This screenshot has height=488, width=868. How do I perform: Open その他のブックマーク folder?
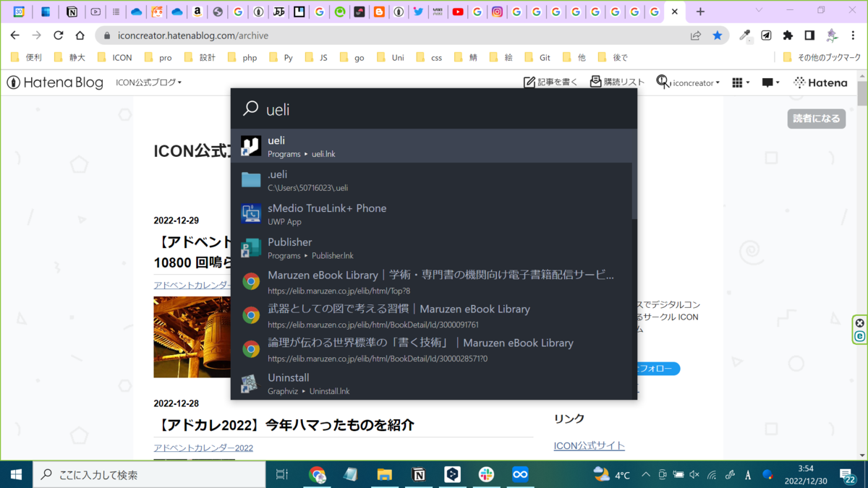[822, 57]
